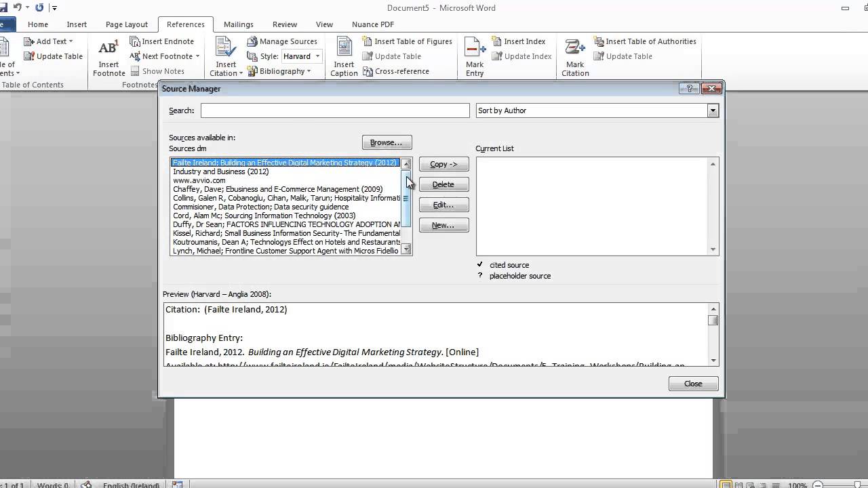The image size is (868, 488).
Task: Click the Insert Endnote icon
Action: coord(135,41)
